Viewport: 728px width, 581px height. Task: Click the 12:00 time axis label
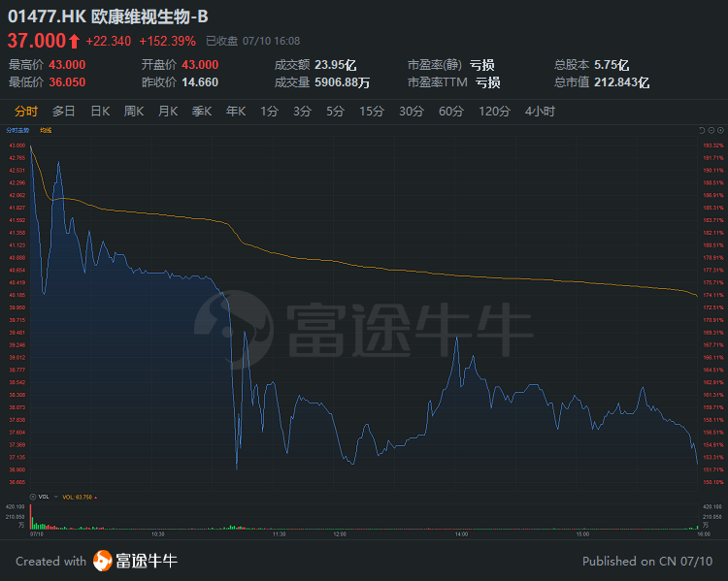click(340, 534)
